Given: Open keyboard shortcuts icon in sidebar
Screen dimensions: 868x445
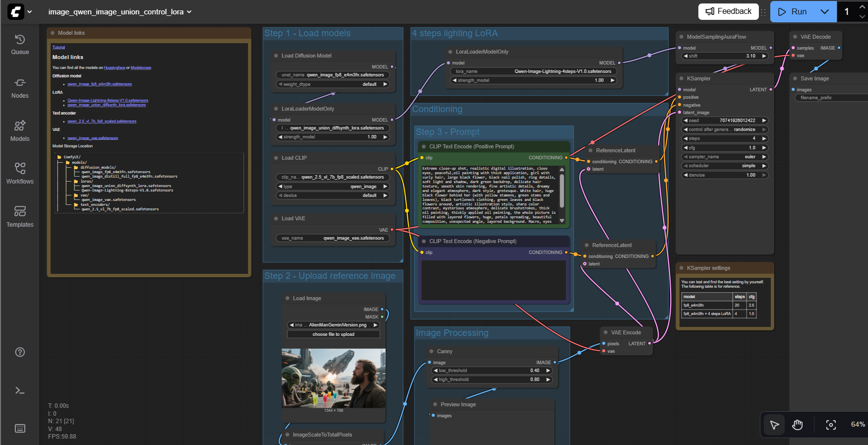Looking at the screenshot, I should pyautogui.click(x=20, y=428).
